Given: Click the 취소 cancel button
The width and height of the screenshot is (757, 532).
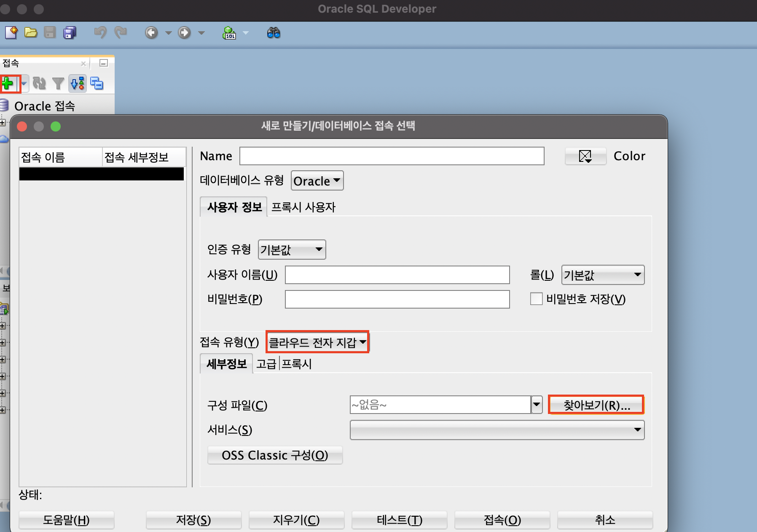Looking at the screenshot, I should coord(605,520).
